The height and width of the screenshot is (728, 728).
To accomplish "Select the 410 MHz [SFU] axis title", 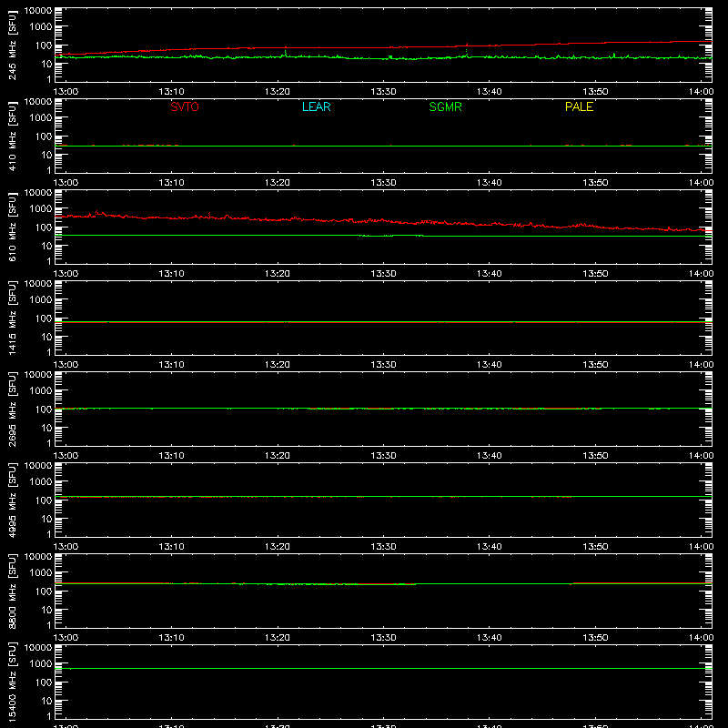I will (12, 136).
